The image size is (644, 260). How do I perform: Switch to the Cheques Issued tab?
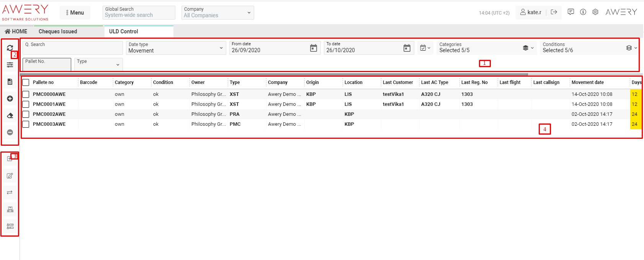[58, 31]
